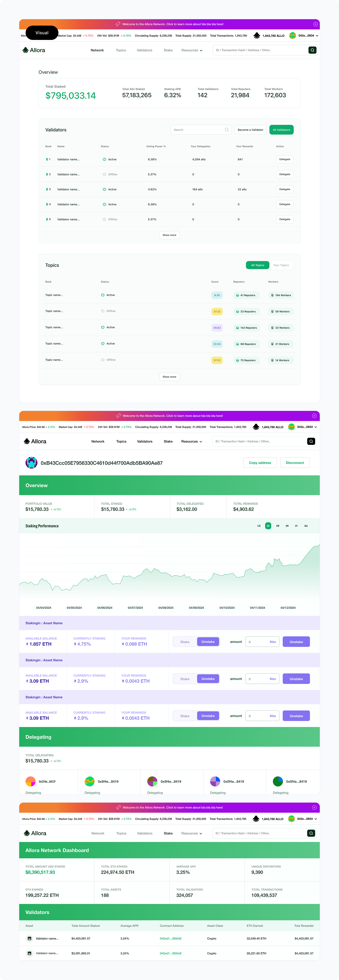Open Network in the Network Dashboard screen navigation
The height and width of the screenshot is (980, 339).
tap(98, 833)
